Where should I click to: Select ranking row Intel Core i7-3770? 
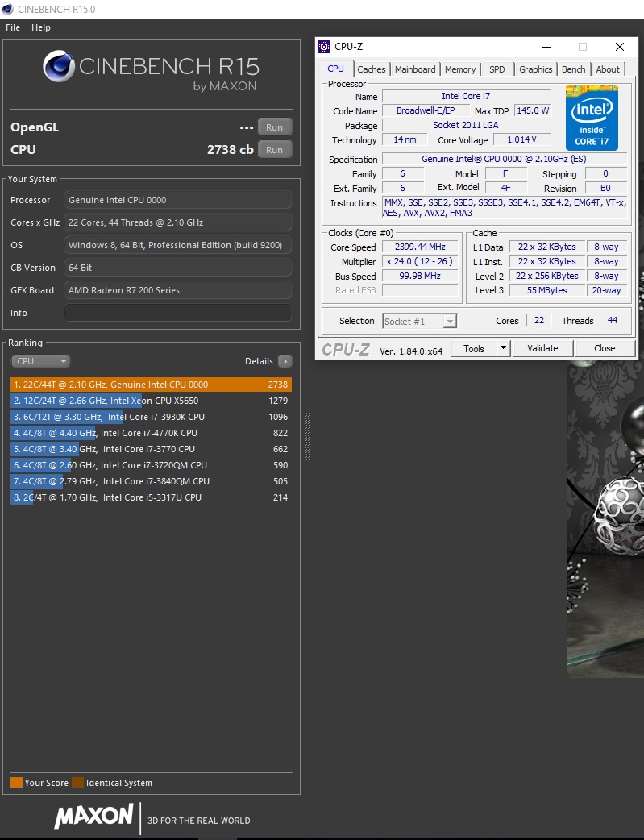(x=151, y=449)
